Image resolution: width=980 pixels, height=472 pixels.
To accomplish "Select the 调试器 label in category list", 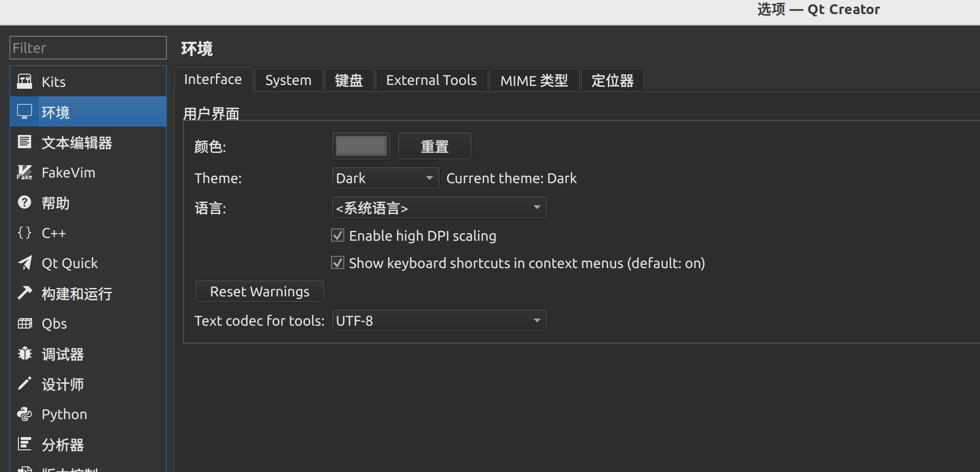I will [63, 354].
